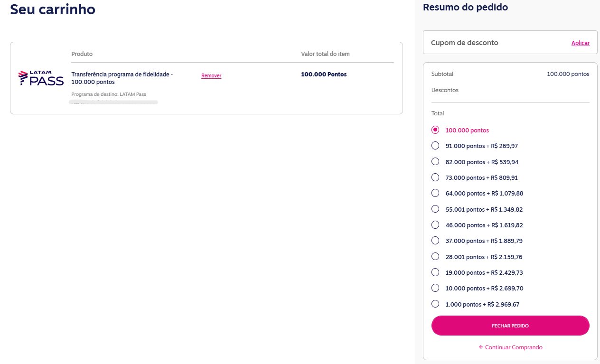Viewport: 600px width, 364px height.
Task: Remove the LATAM Pass transfer item
Action: 211,75
